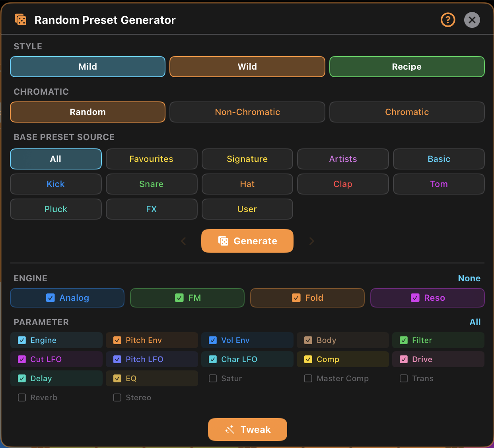Close the Random Preset Generator dialog

click(x=472, y=20)
